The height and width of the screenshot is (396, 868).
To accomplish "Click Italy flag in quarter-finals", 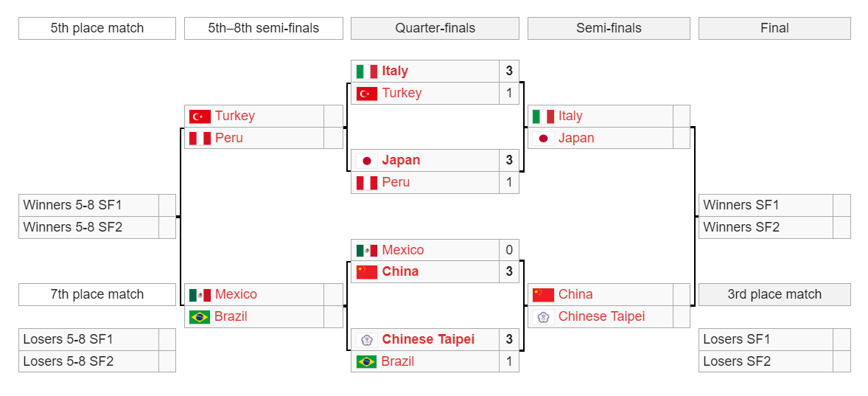I will point(366,72).
